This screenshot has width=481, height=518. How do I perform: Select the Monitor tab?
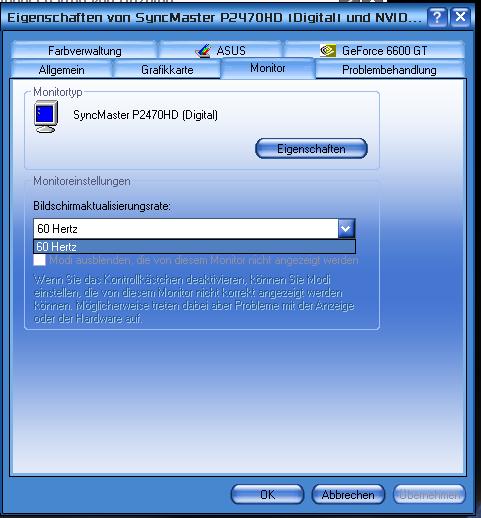click(x=268, y=68)
